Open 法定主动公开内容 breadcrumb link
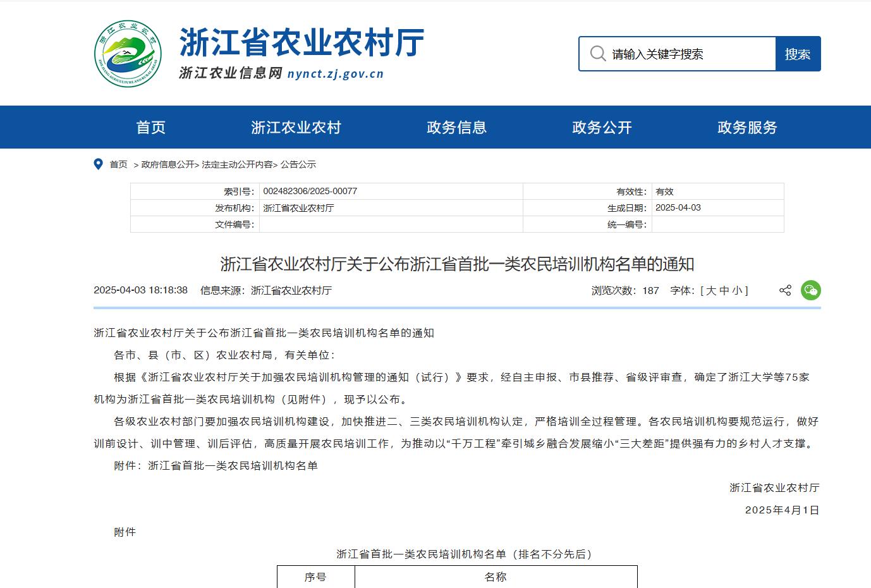The image size is (871, 588). point(238,164)
